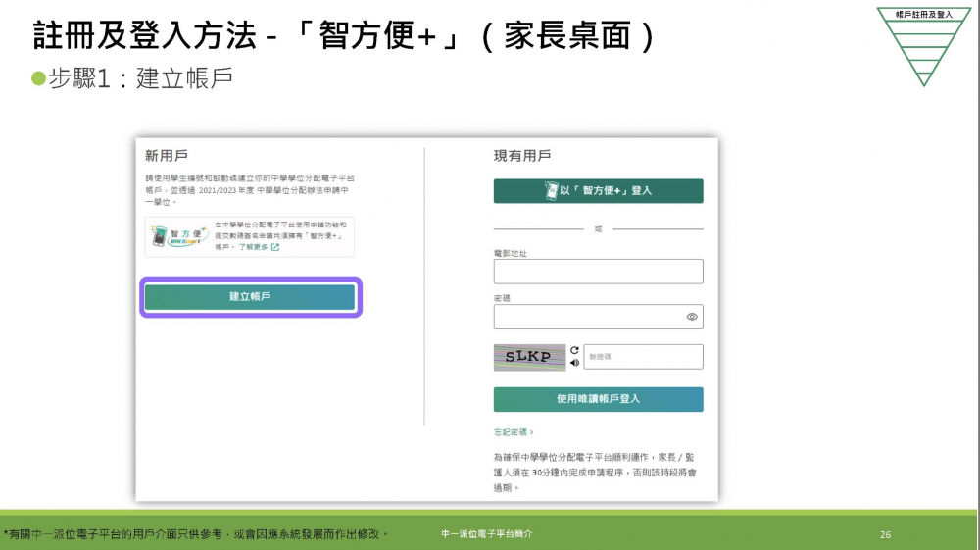Click the 現有用戶 heading
This screenshot has width=980, height=550.
coord(522,156)
